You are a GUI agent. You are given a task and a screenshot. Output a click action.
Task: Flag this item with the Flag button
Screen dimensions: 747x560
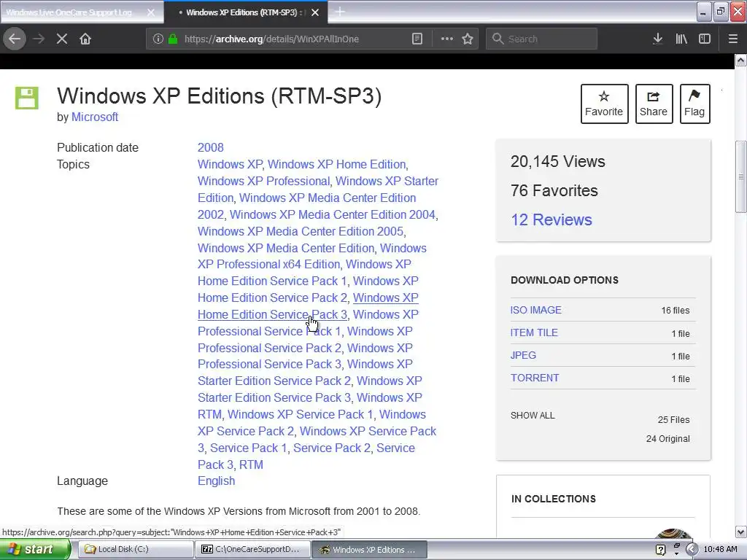[x=694, y=104]
